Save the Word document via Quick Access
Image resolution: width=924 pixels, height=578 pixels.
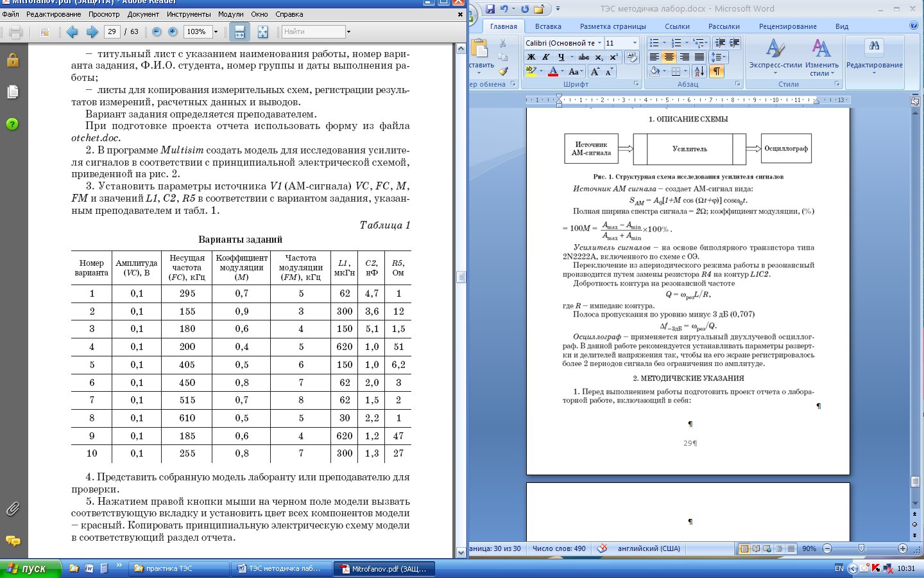(x=490, y=9)
